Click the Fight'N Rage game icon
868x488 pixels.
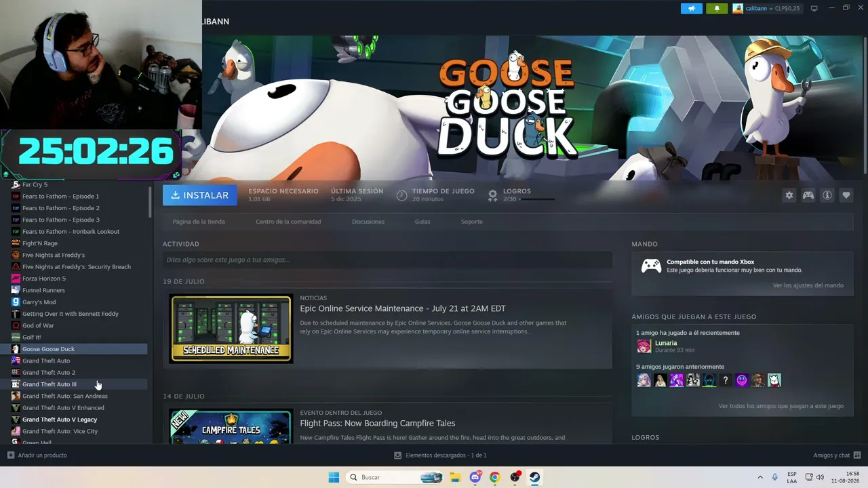click(x=16, y=243)
